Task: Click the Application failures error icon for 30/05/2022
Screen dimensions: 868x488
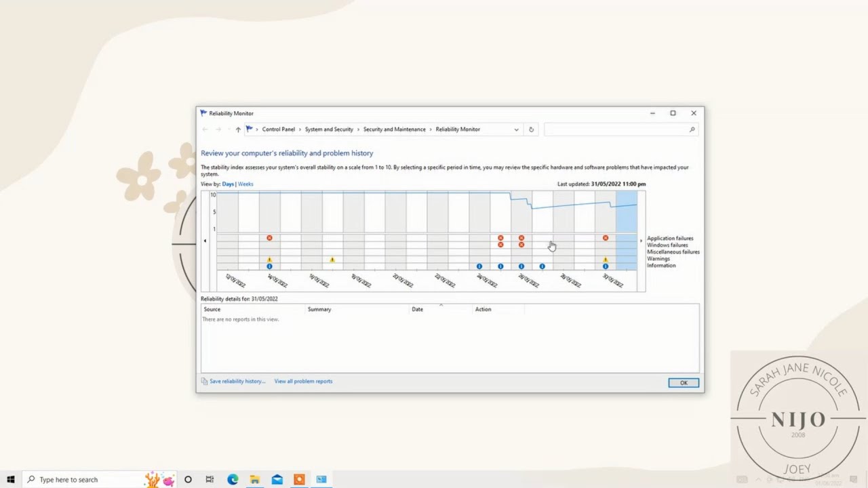Action: (606, 238)
